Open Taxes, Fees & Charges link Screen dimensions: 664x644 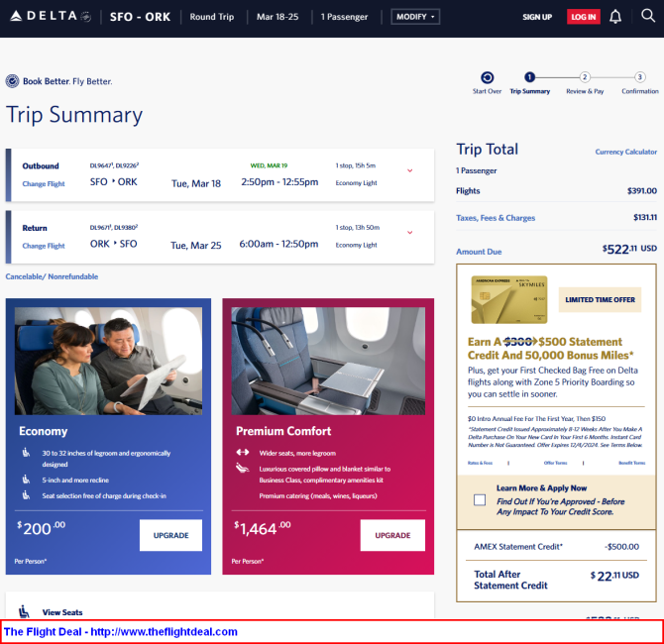[x=496, y=218]
